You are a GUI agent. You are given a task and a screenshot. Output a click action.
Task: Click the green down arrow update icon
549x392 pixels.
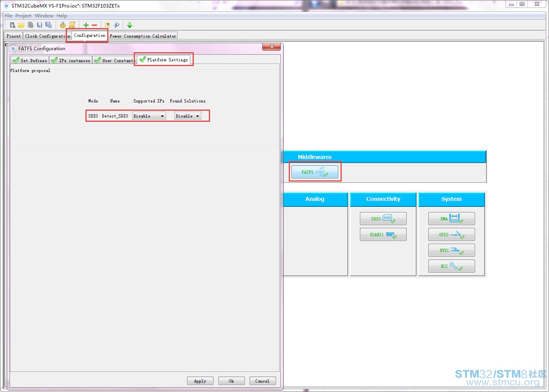click(x=130, y=25)
